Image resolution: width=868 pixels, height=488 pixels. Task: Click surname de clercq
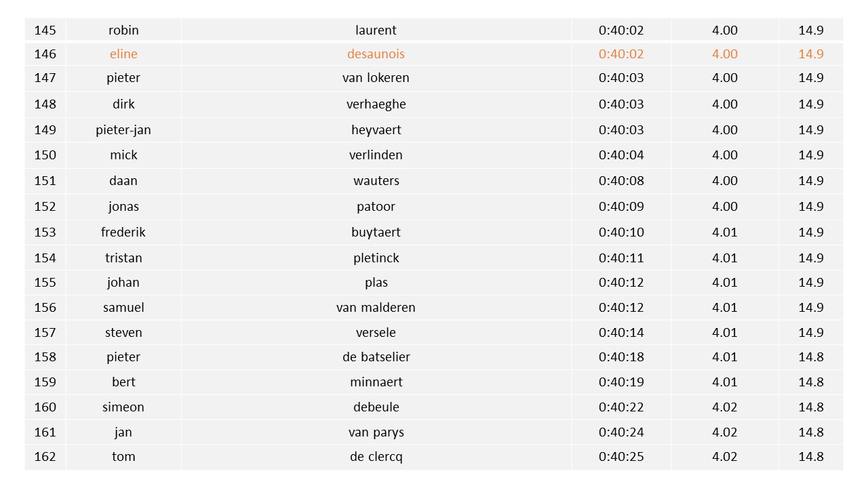pos(376,457)
